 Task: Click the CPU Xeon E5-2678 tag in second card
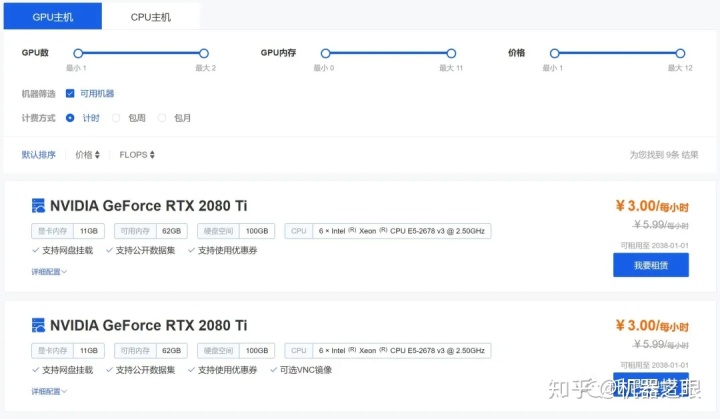(x=388, y=350)
